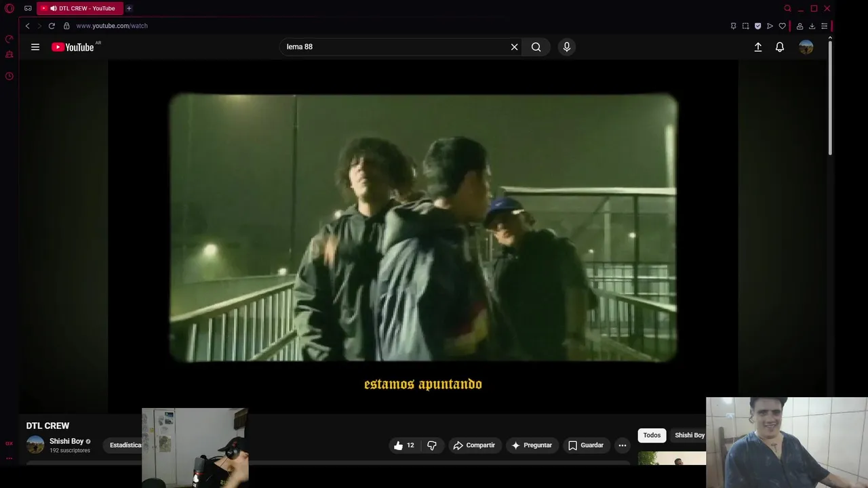
Task: Open the upload video icon
Action: click(758, 47)
